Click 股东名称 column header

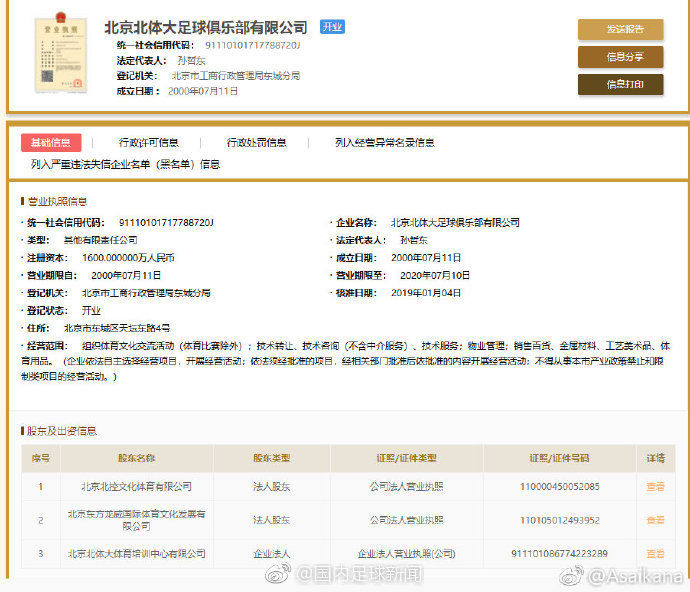[x=136, y=458]
